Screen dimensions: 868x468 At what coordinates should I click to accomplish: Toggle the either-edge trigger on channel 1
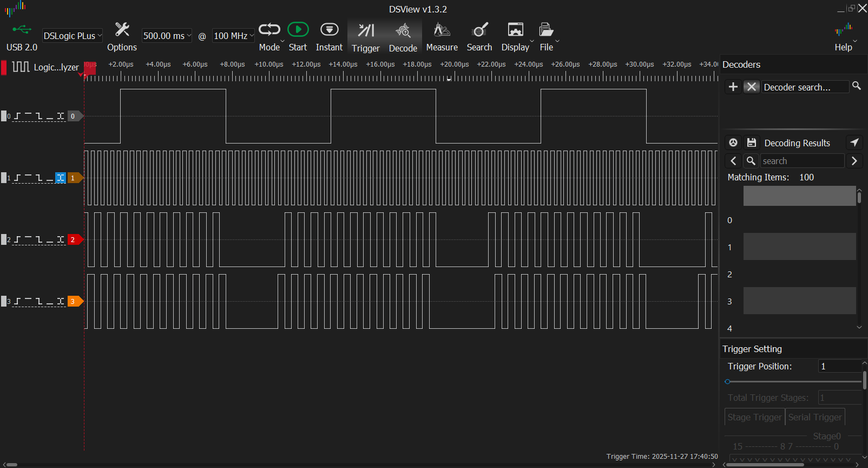coord(61,178)
